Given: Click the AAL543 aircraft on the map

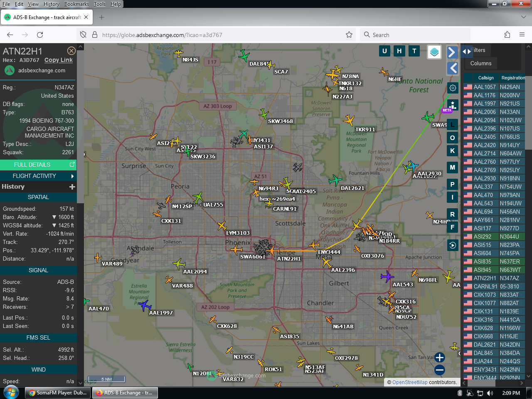Looking at the screenshot, I should click(387, 276).
